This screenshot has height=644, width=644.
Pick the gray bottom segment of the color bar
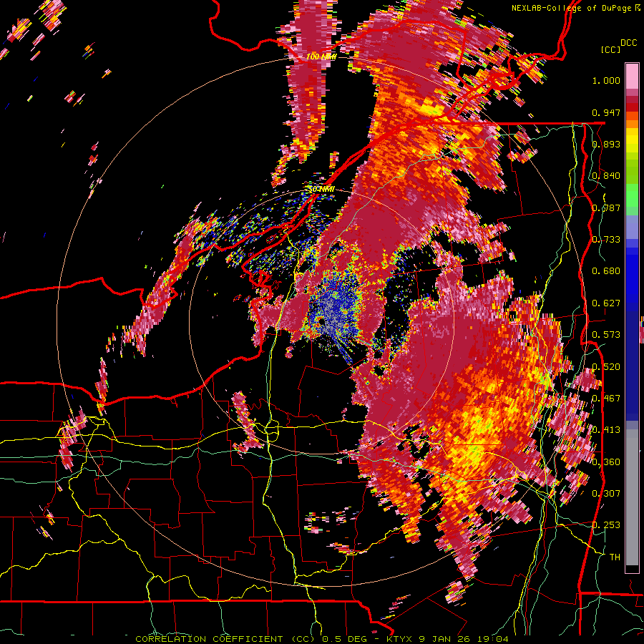632,497
